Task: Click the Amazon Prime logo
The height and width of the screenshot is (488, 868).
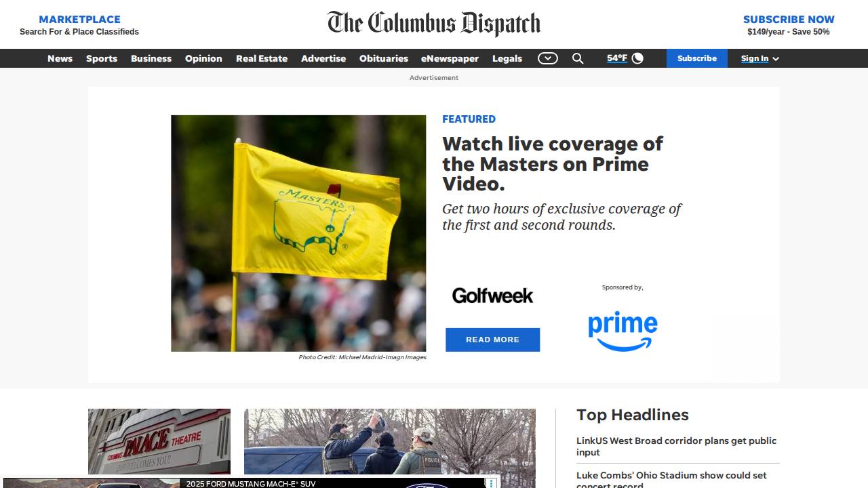Action: (623, 331)
